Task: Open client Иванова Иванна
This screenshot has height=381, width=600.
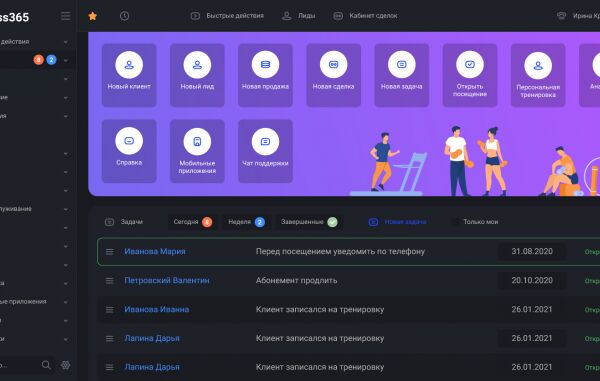Action: [157, 309]
